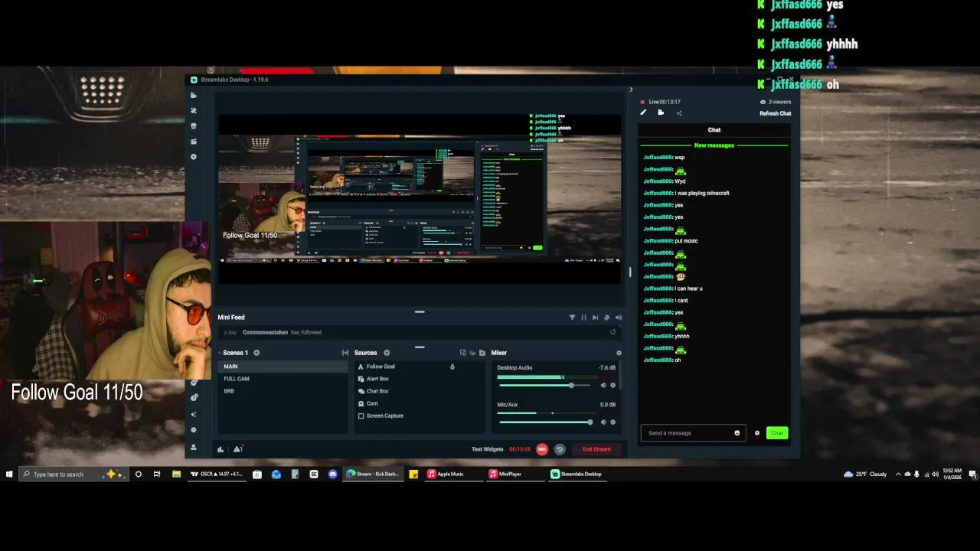The width and height of the screenshot is (980, 551).
Task: Click the green Chat send button
Action: [777, 433]
